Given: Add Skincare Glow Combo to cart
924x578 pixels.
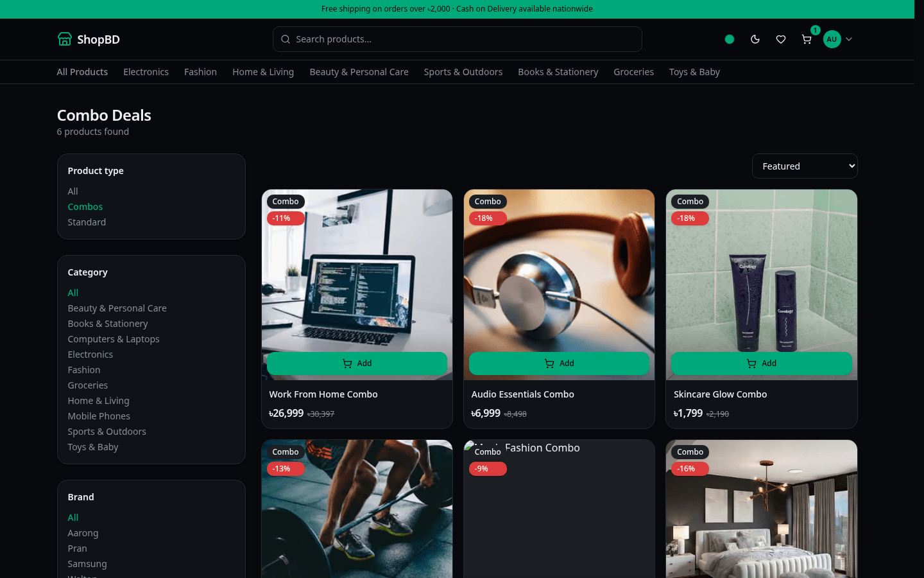Looking at the screenshot, I should (x=762, y=363).
